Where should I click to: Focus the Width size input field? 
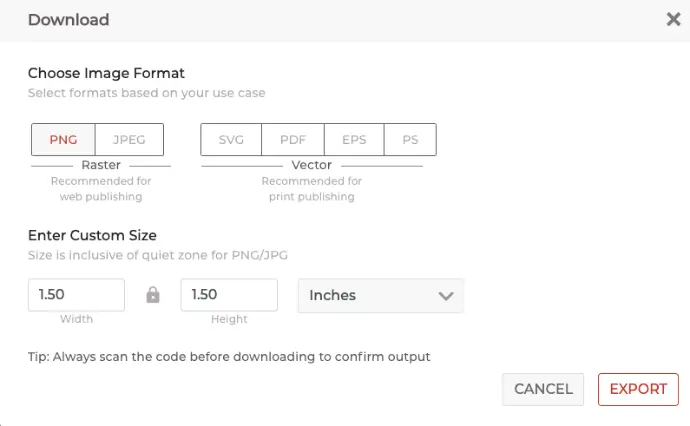click(x=77, y=294)
